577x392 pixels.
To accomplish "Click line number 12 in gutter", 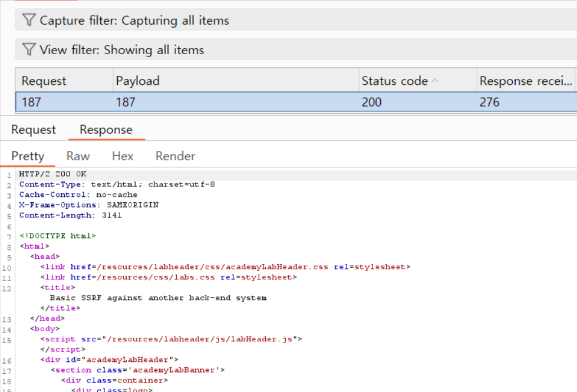I will tap(6, 289).
